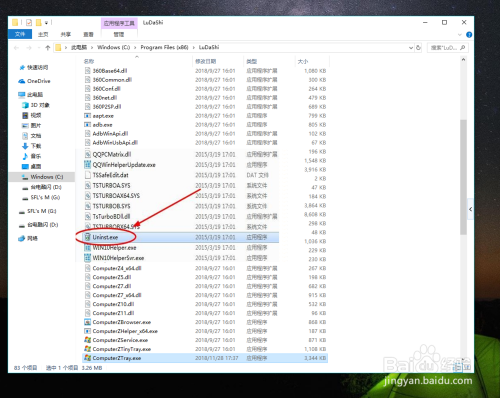Click the TSTURBOA.SYS file icon

(88, 185)
